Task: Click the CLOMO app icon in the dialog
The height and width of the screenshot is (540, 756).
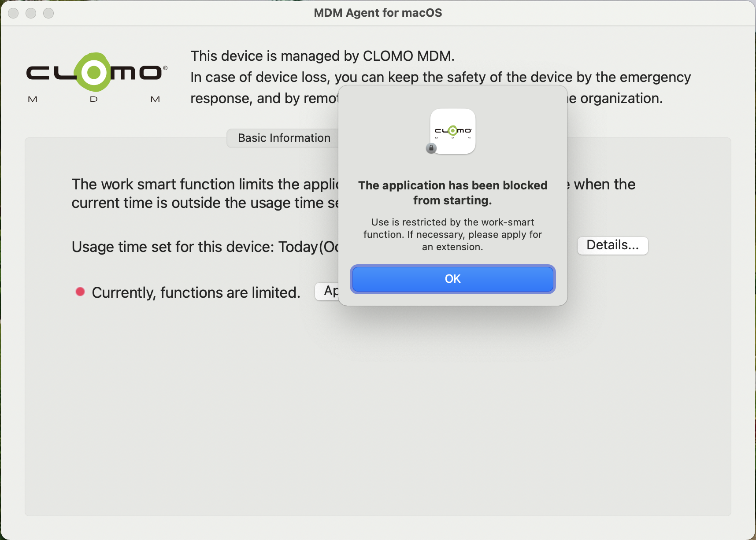Action: (452, 131)
